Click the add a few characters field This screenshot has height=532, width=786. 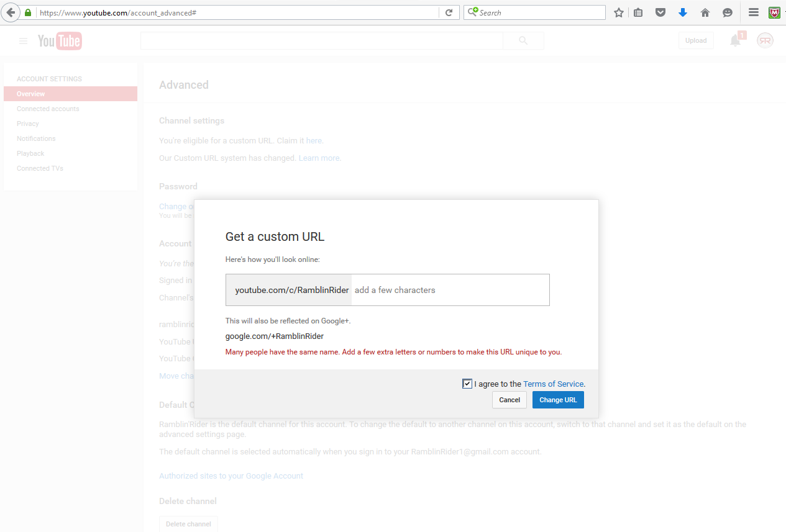450,290
